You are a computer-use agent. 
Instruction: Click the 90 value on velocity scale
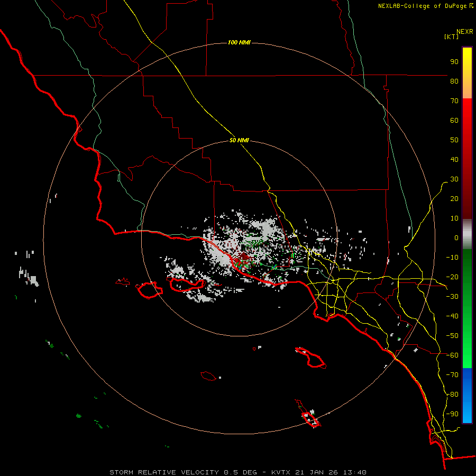pyautogui.click(x=454, y=62)
